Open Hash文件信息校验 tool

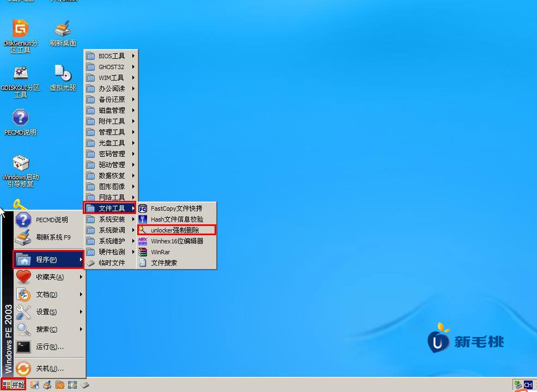coord(176,219)
